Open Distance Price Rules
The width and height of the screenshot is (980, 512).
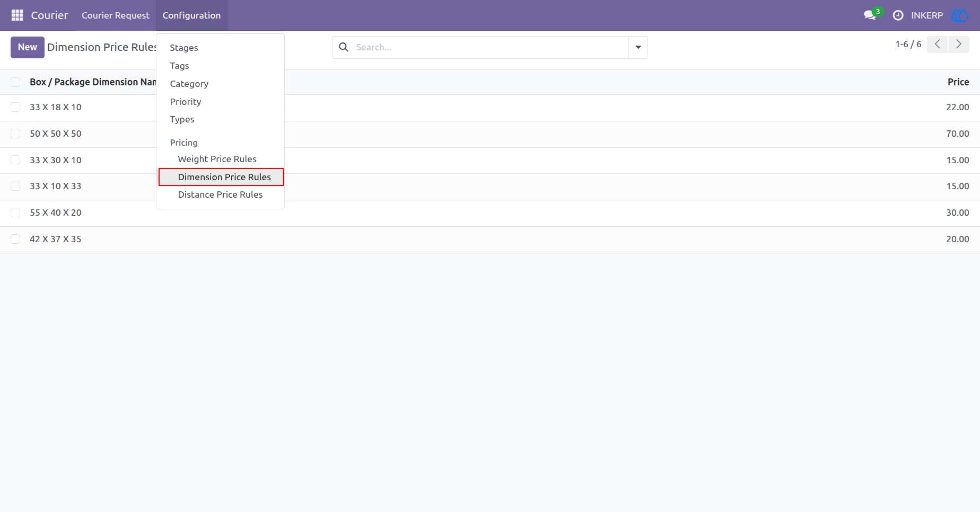pos(221,195)
